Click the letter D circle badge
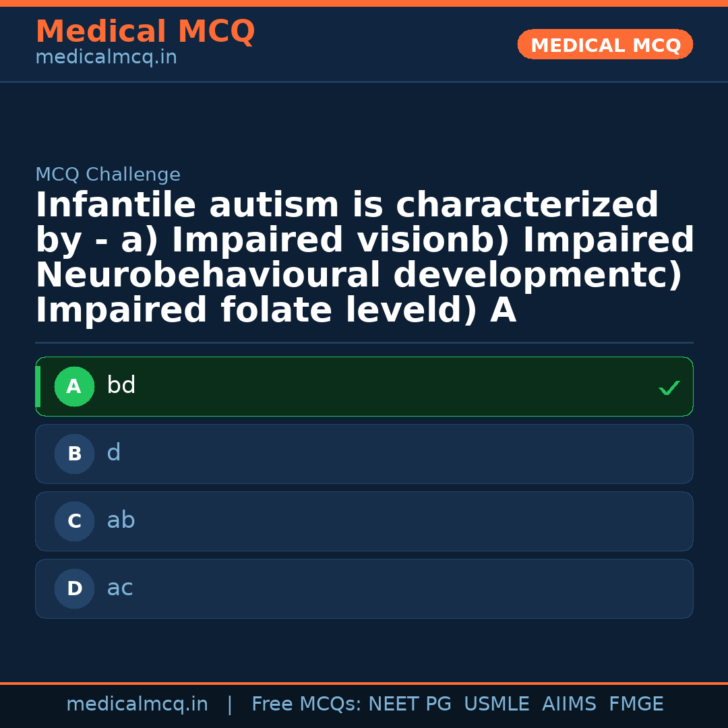 click(74, 588)
